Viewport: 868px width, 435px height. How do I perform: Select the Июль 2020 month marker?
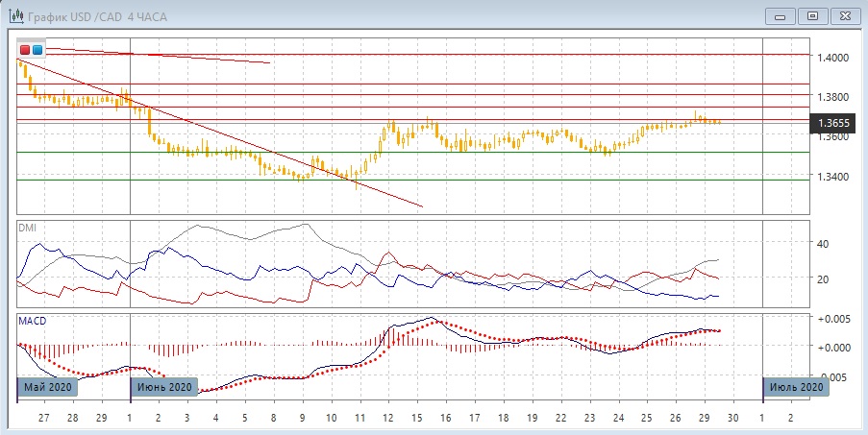[794, 387]
